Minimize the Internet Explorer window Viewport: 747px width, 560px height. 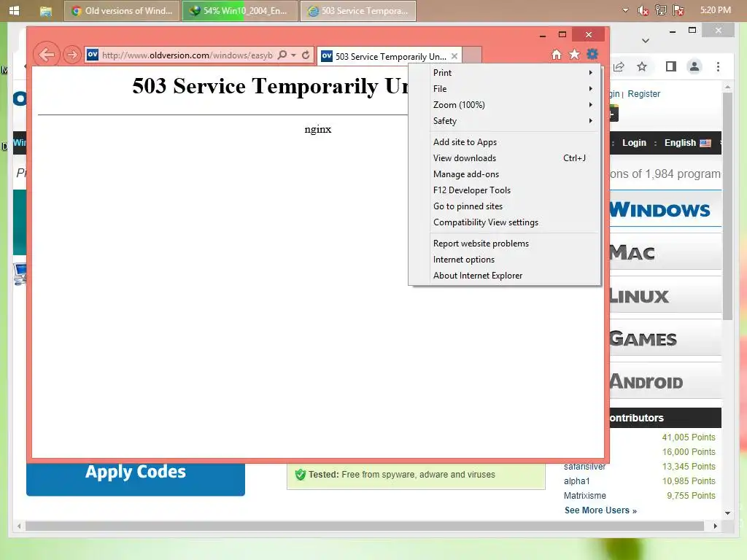543,35
